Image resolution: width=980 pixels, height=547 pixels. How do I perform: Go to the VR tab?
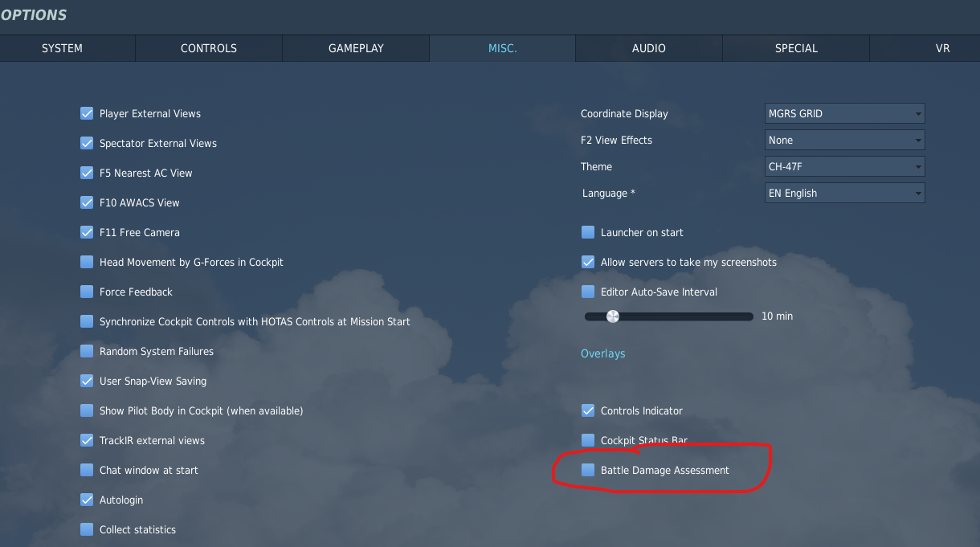(942, 48)
